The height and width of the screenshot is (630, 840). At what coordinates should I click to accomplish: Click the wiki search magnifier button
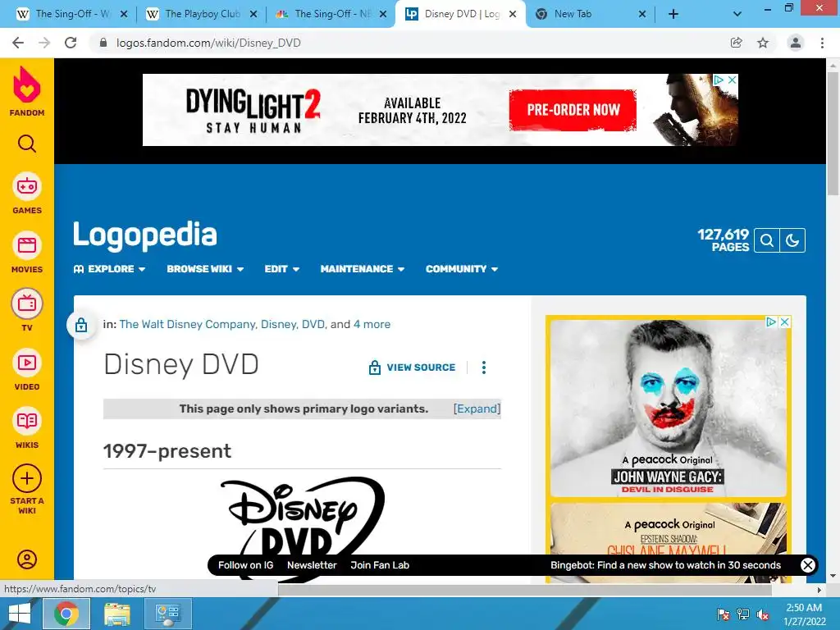767,240
